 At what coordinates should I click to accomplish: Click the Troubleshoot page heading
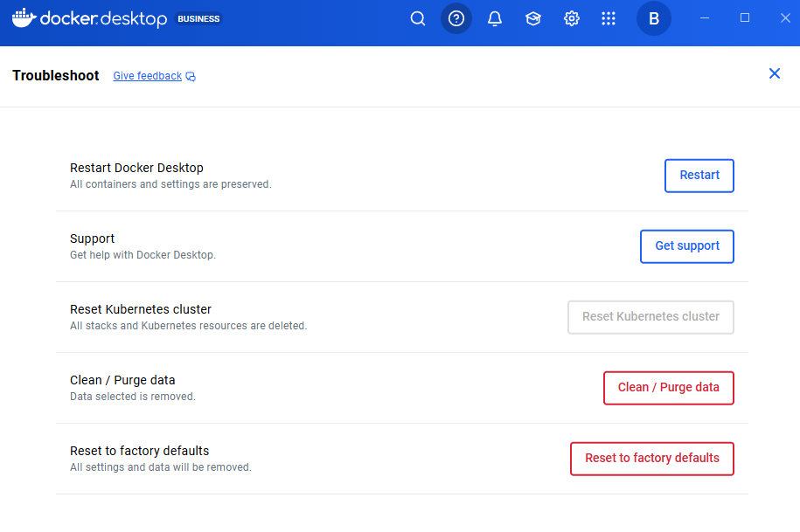[x=56, y=76]
